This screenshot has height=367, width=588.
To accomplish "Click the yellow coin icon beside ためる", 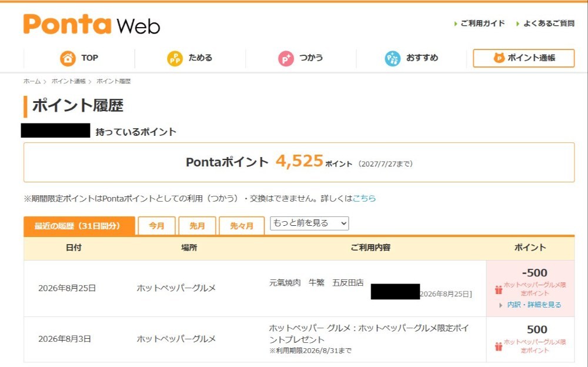I will [x=175, y=58].
